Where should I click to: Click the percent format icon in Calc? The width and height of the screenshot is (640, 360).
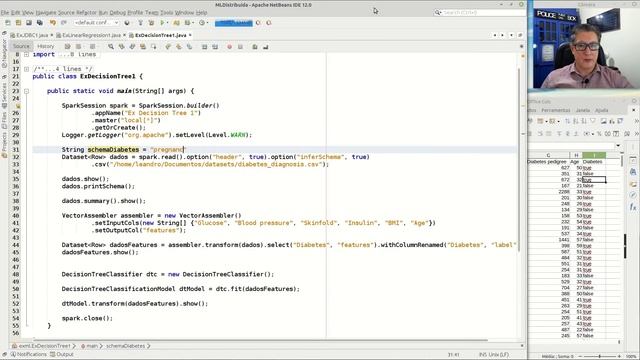point(599,133)
